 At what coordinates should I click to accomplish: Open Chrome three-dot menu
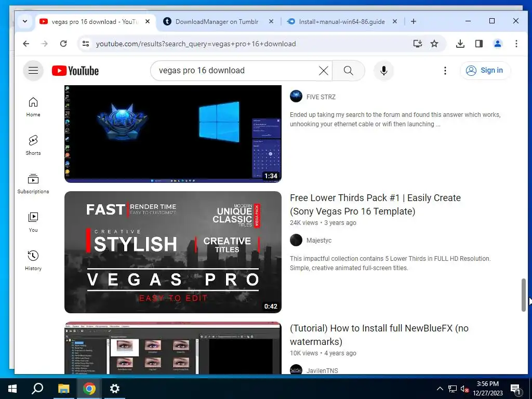coord(516,44)
